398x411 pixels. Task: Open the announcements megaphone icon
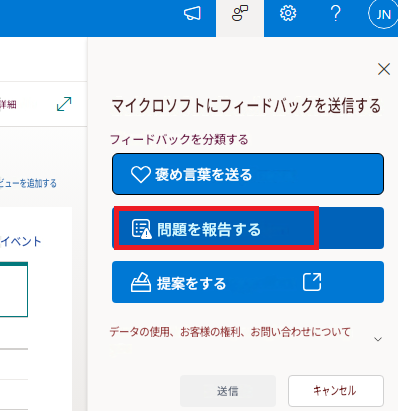point(192,14)
